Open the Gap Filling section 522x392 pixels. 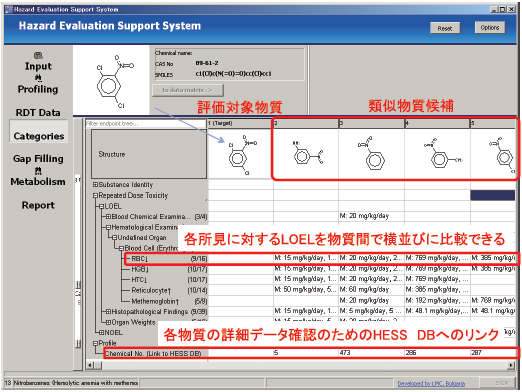38,159
